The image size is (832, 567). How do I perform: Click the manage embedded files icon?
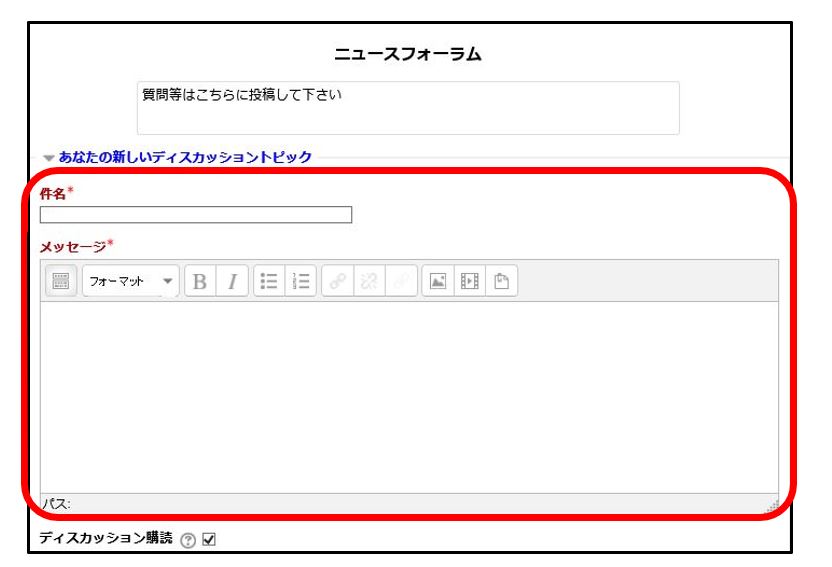coord(497,282)
